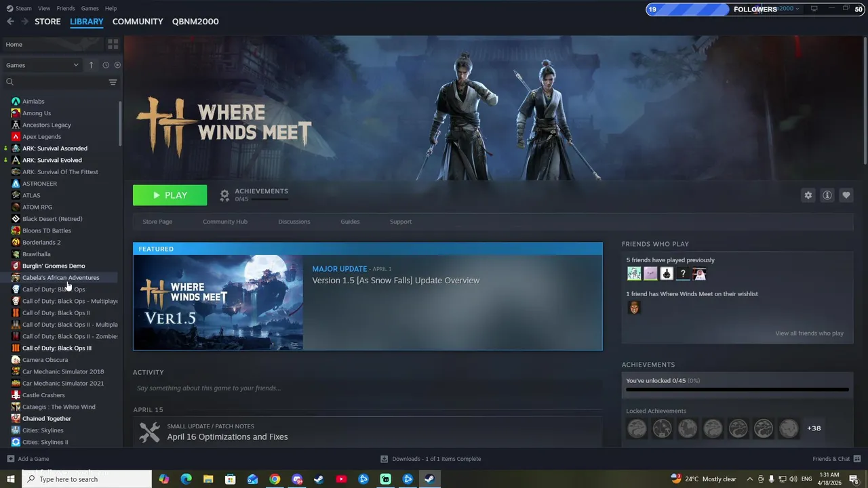Click the achievements progress bar

coord(737,390)
